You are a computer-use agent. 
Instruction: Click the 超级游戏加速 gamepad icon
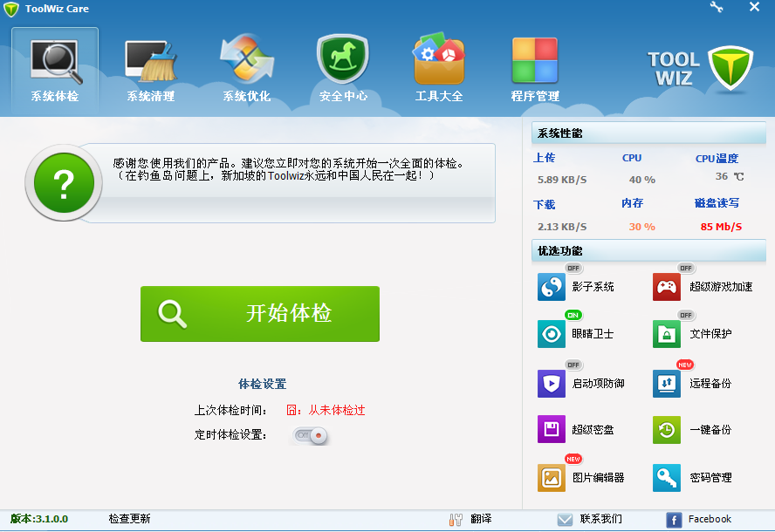pos(666,287)
